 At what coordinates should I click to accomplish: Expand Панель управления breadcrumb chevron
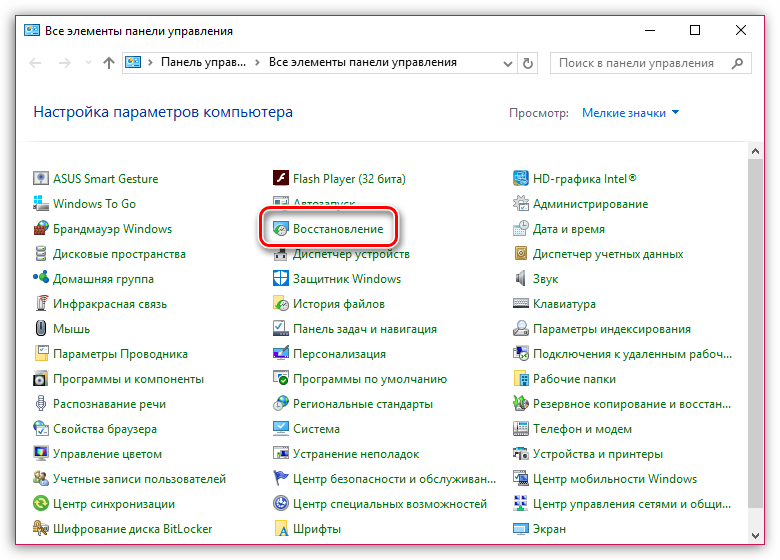258,62
